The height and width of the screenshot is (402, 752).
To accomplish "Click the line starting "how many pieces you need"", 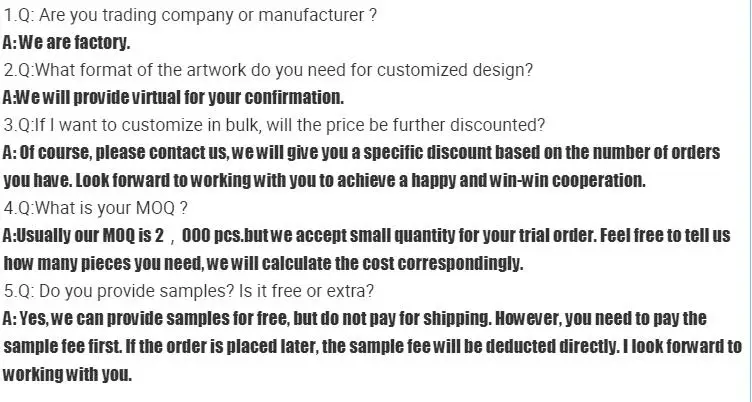I will (263, 264).
